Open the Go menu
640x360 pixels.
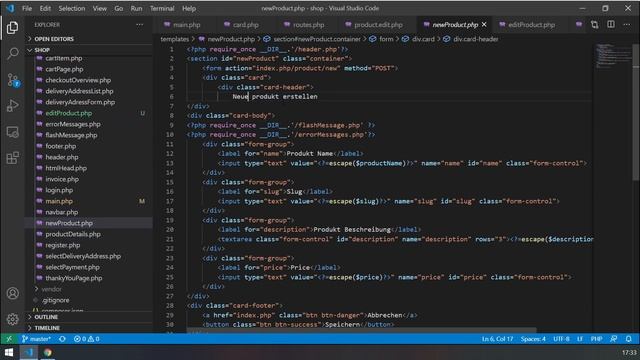coord(119,8)
